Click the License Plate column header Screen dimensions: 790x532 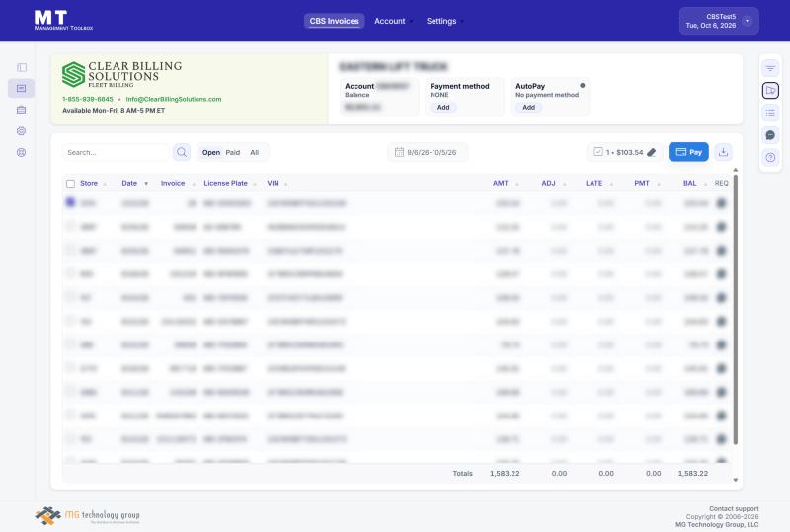click(225, 183)
